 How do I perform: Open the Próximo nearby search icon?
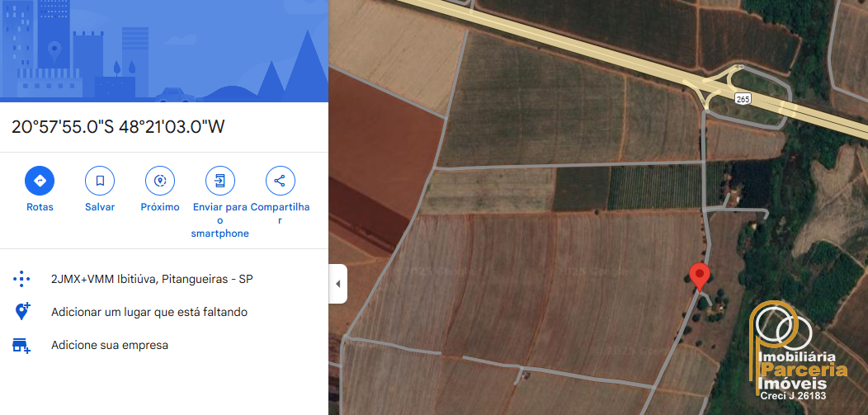click(x=160, y=181)
